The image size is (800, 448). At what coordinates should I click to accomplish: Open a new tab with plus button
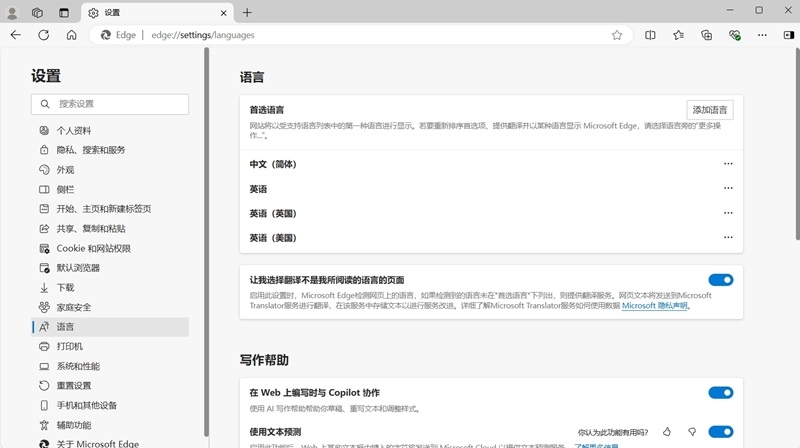[247, 13]
